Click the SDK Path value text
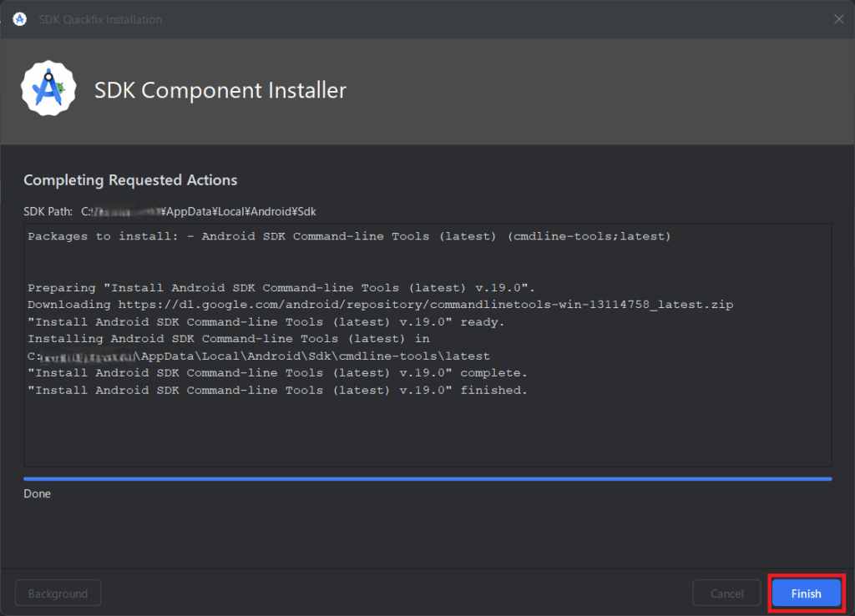Viewport: 855px width, 616px height. click(199, 212)
